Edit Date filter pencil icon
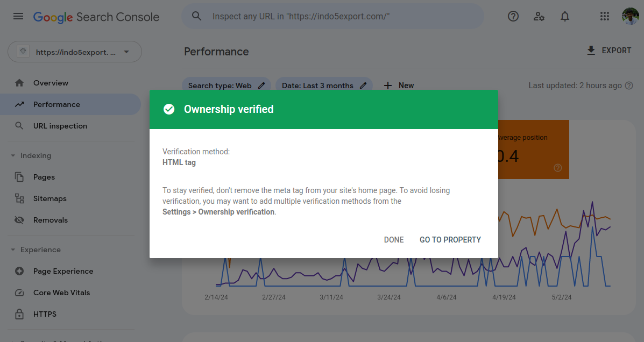 click(x=363, y=85)
